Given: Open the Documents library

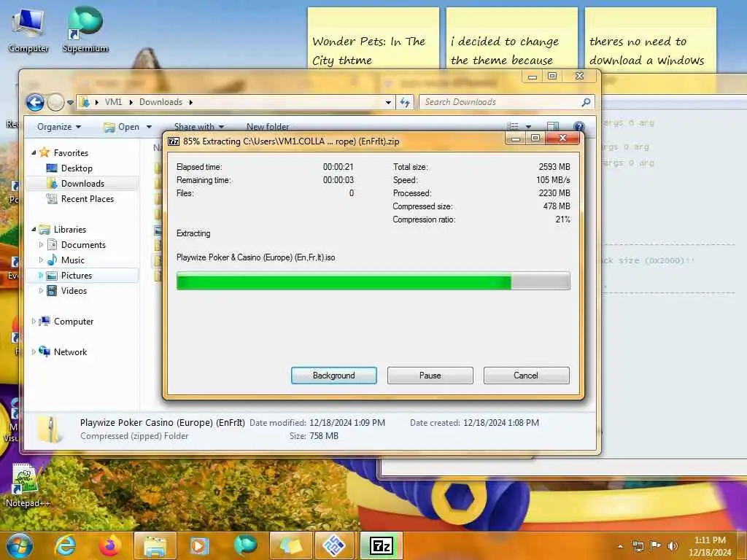Looking at the screenshot, I should [x=83, y=245].
